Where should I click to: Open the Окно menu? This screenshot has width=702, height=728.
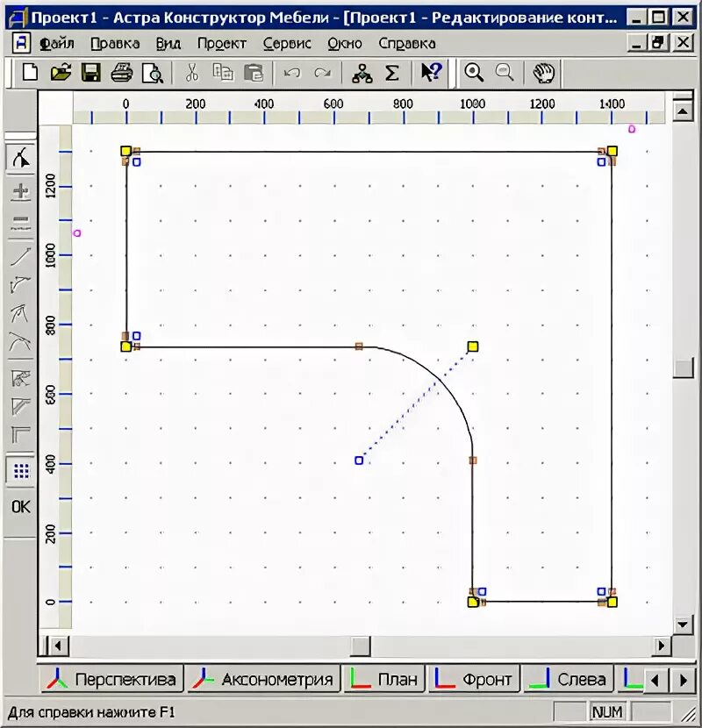tap(345, 44)
